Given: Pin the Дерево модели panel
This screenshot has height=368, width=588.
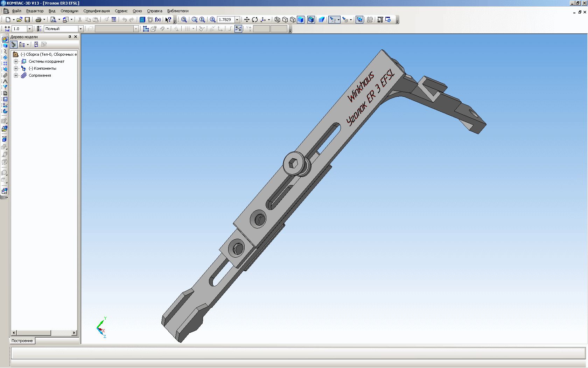Looking at the screenshot, I should point(70,37).
